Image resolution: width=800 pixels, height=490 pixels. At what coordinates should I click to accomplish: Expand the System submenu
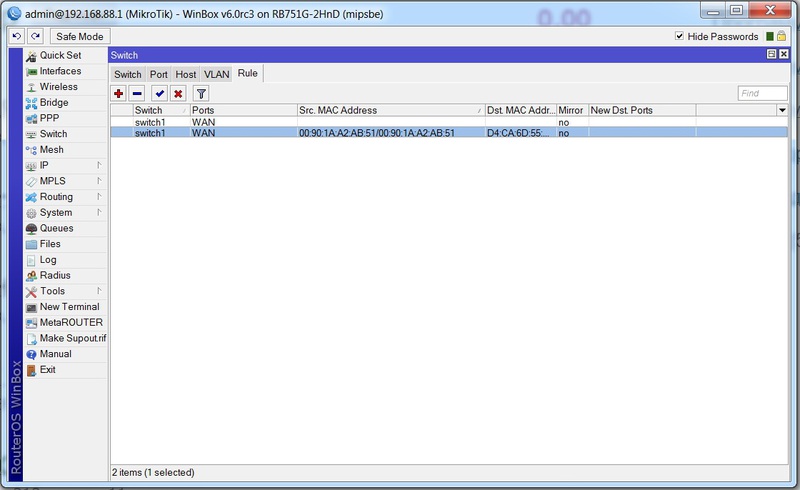click(65, 212)
